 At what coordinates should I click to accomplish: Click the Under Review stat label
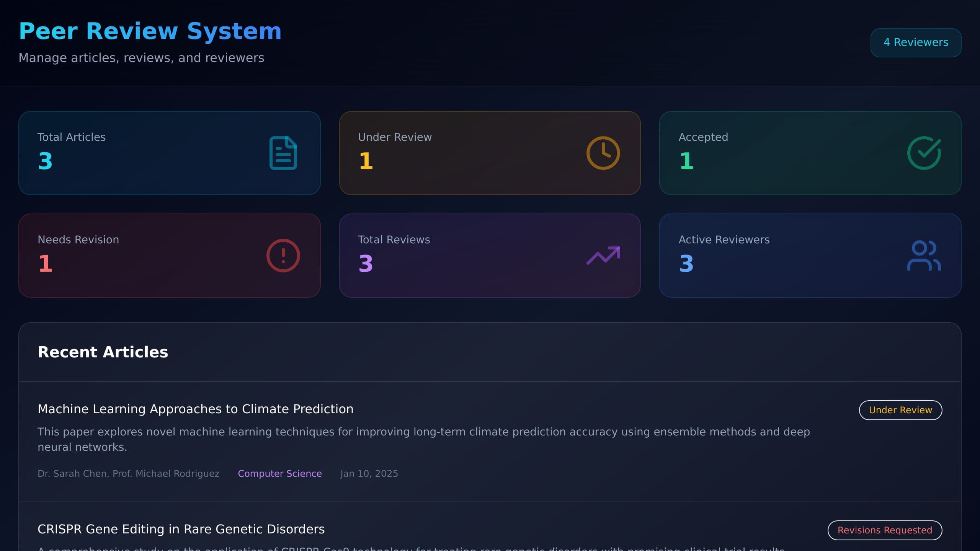[x=395, y=137]
